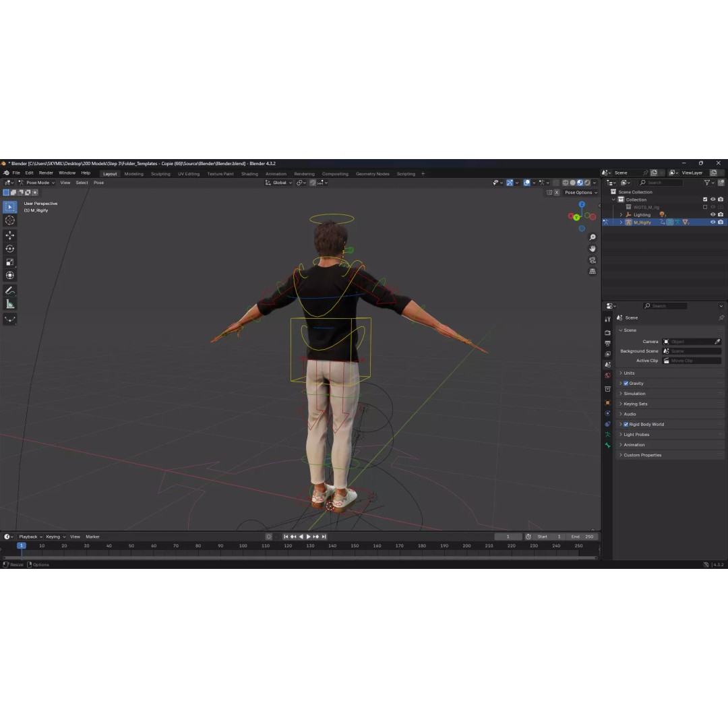Disable M_Rigify render camera icon
Screen dimensions: 728x728
[x=721, y=222]
